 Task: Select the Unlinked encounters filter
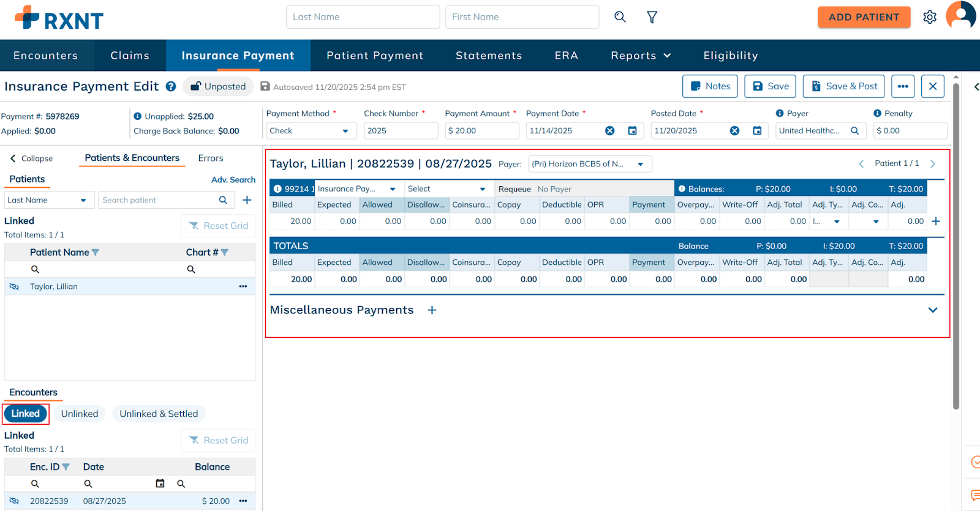tap(80, 414)
